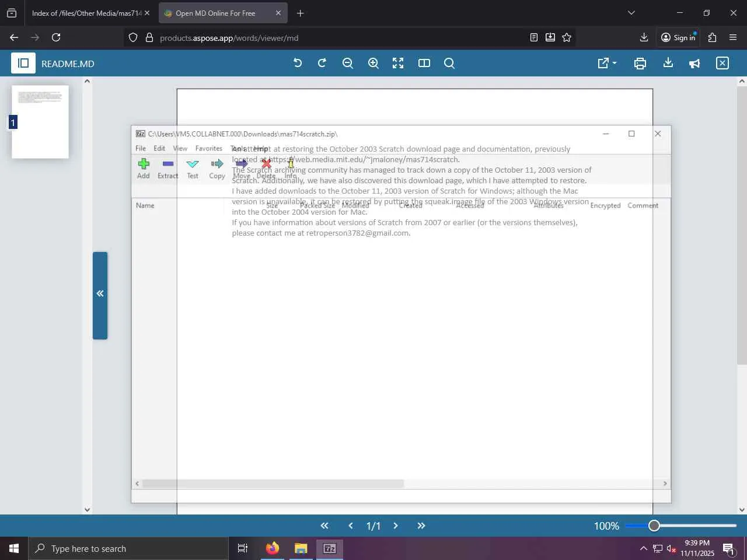Open the Favorites menu in 7-Zip
Screen dimensions: 747x560
point(209,148)
